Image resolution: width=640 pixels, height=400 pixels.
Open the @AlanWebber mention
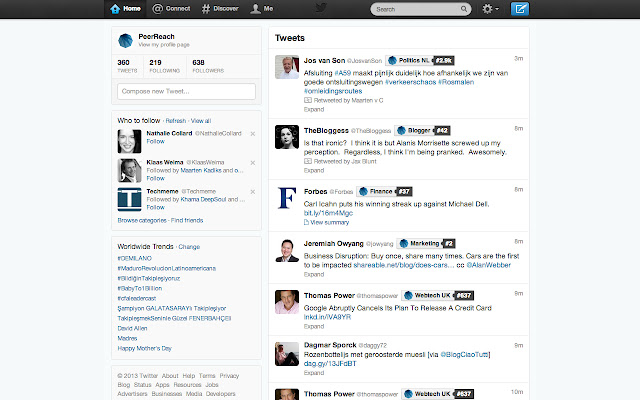489,265
